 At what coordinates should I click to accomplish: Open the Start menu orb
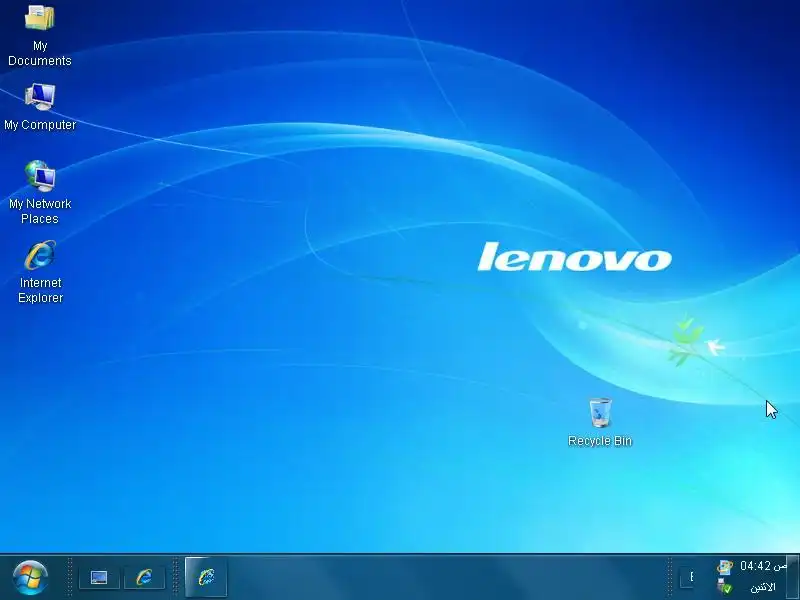30,578
